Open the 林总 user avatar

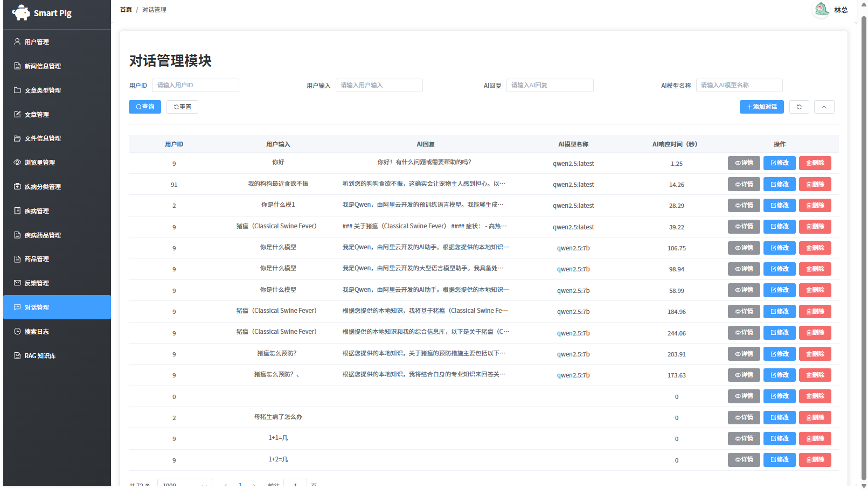pyautogui.click(x=822, y=9)
